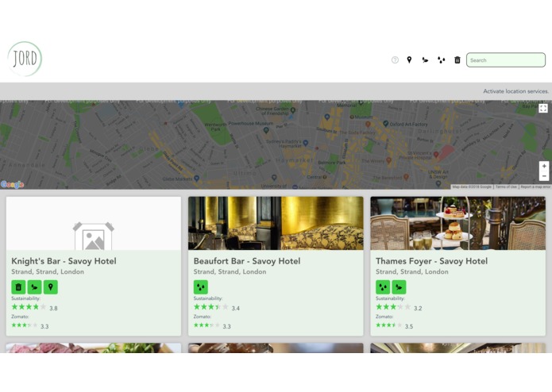Toggle the trash bin filter in header

click(x=457, y=60)
